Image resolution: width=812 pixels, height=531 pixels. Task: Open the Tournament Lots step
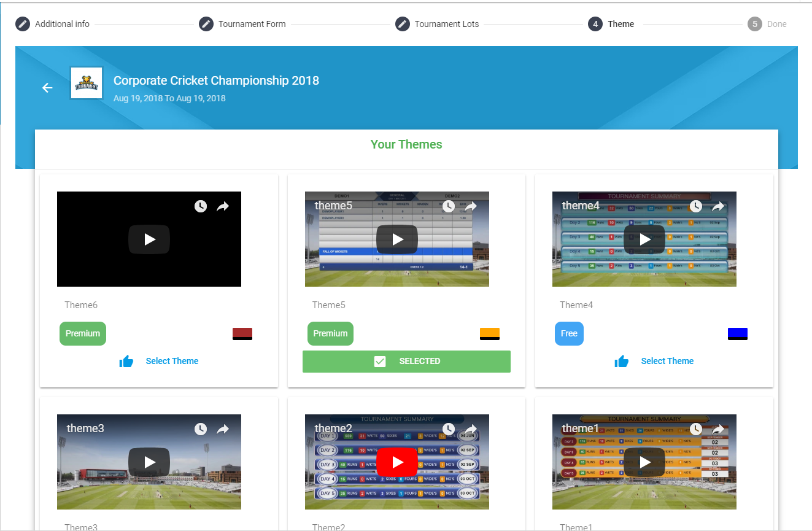click(x=437, y=24)
